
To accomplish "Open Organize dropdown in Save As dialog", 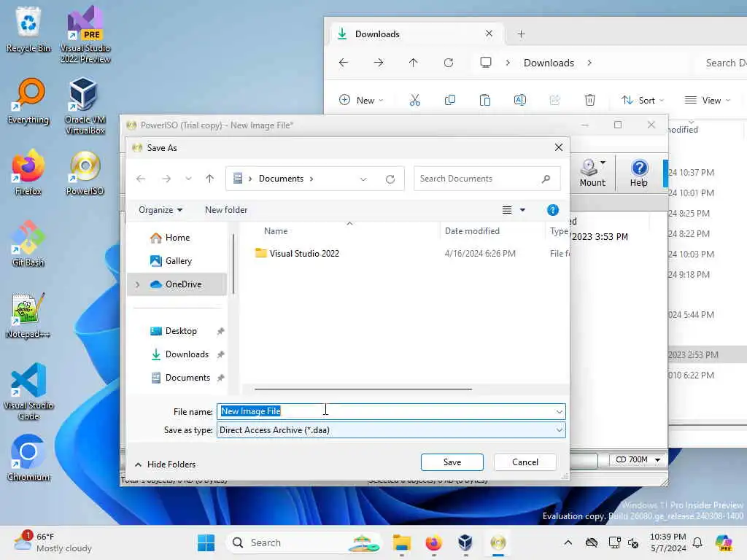I will tap(160, 210).
